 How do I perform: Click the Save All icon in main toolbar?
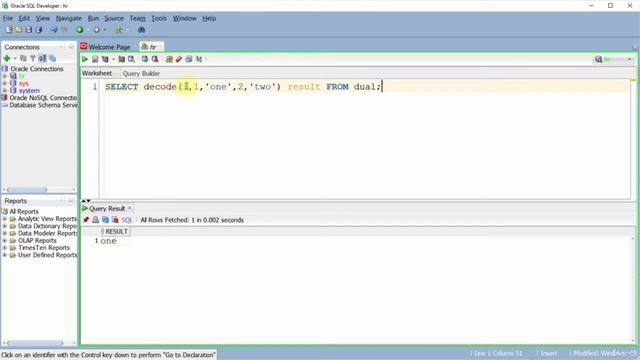39,30
